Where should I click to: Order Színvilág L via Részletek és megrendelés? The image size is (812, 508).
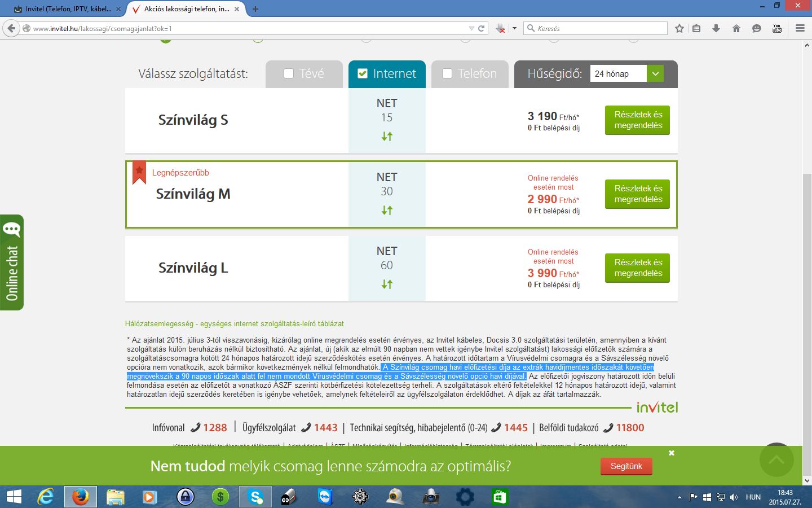pos(637,268)
